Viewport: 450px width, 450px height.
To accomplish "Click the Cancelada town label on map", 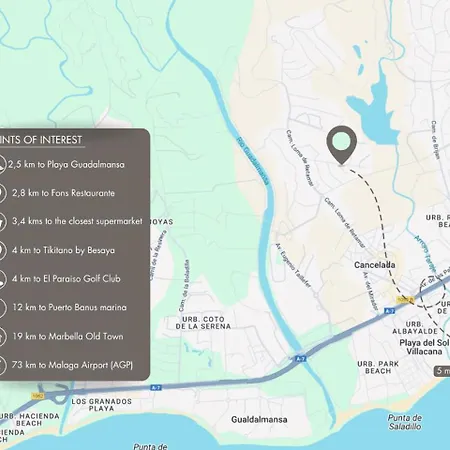I will pos(375,265).
